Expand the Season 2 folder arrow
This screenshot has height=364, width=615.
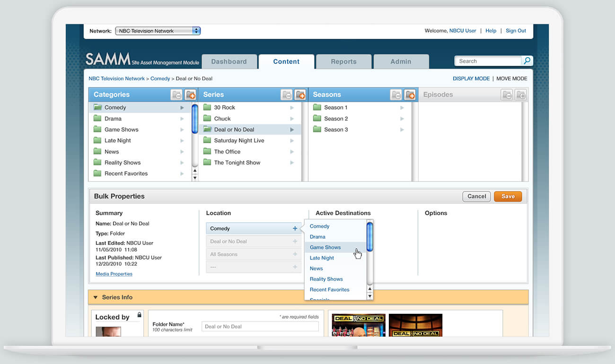click(x=402, y=119)
